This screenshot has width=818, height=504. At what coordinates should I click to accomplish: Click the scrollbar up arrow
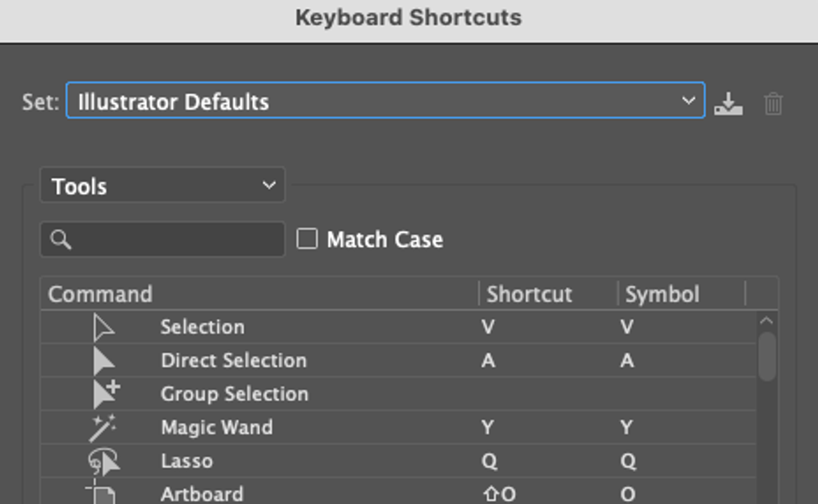click(766, 321)
